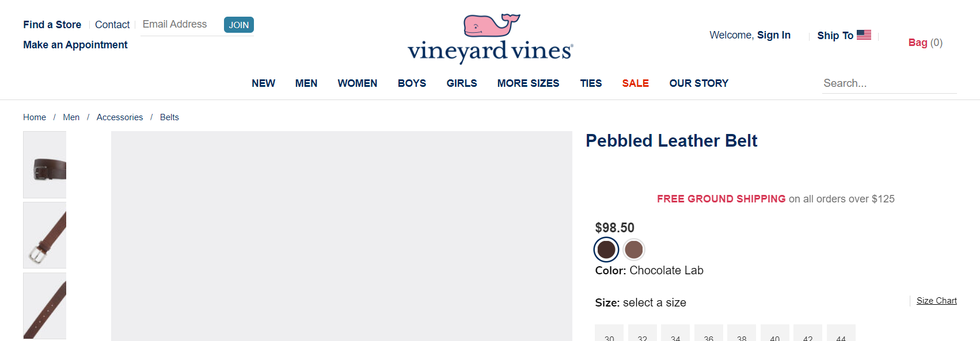This screenshot has height=341, width=980.
Task: Click the Search box
Action: [x=888, y=83]
